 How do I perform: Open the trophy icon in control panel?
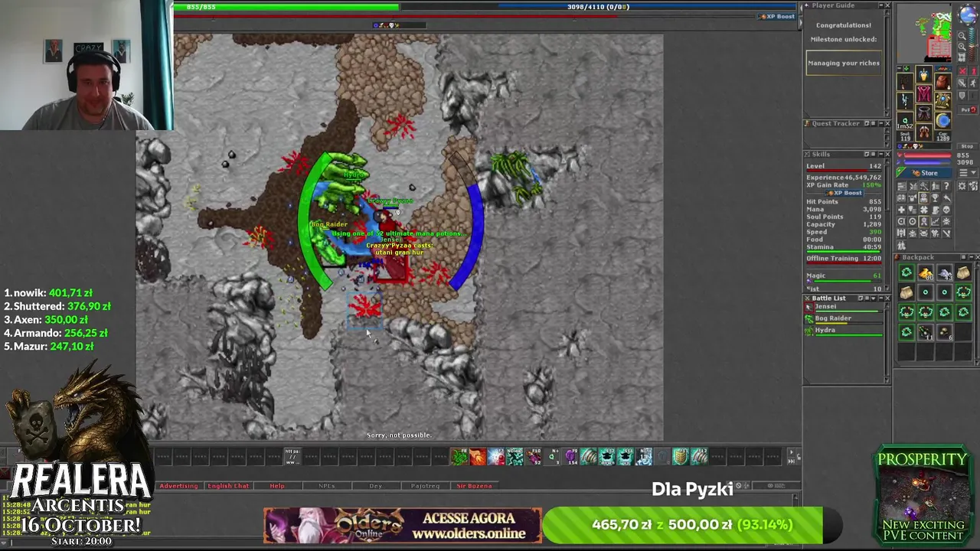click(935, 198)
